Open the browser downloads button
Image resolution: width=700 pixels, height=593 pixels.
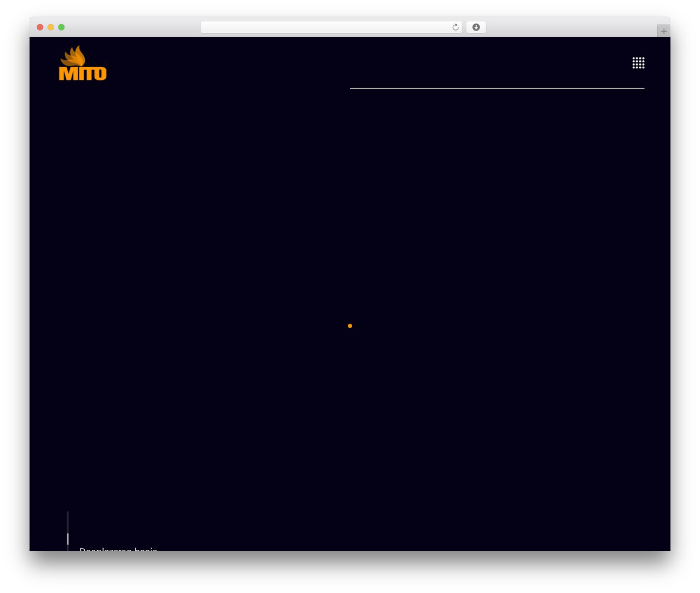click(x=476, y=27)
